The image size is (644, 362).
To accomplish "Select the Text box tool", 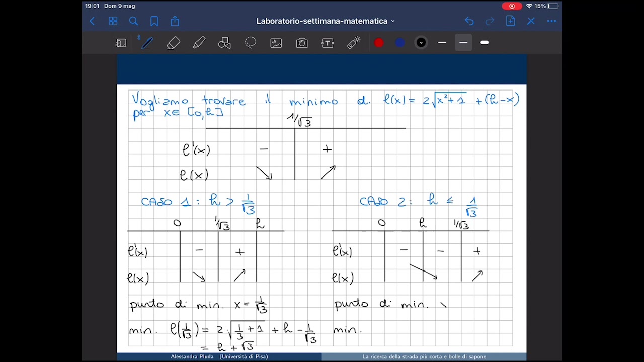I will coord(328,43).
